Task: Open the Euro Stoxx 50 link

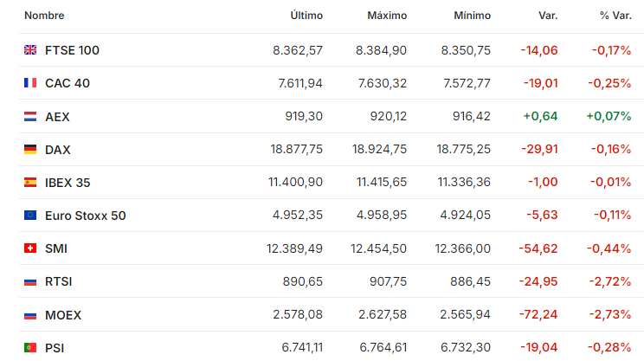Action: click(85, 216)
